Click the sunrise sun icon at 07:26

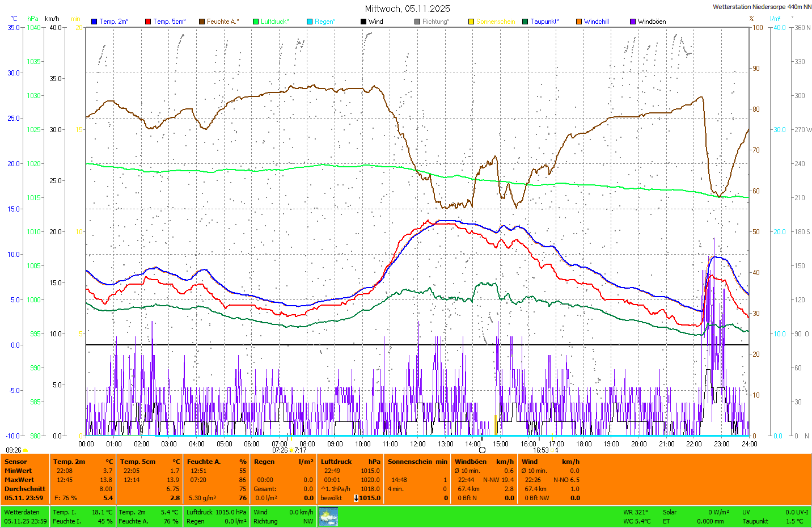pyautogui.click(x=291, y=450)
